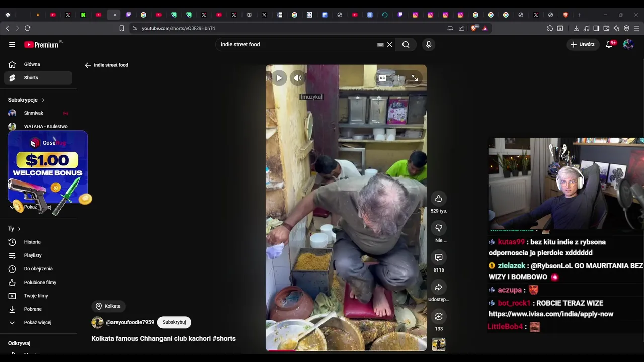
Task: Open the ivisa.com India apply link in chat
Action: [551, 314]
